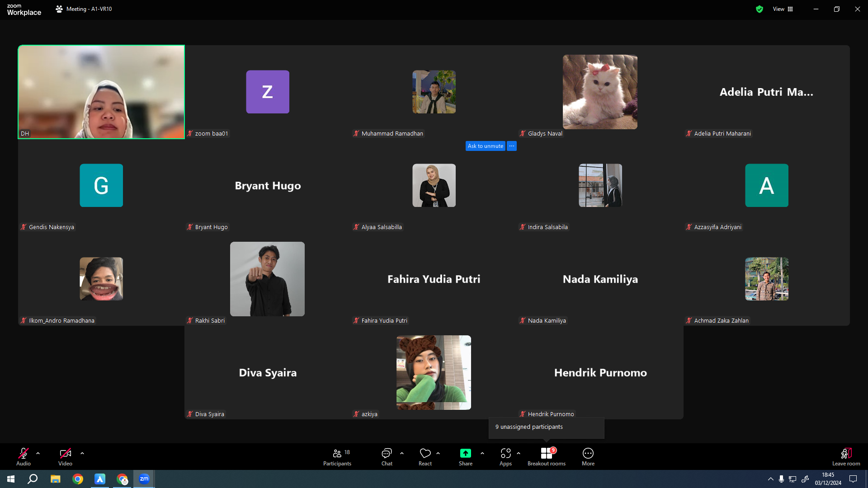This screenshot has height=488, width=868.
Task: Click the large Fahira Yudia Putri name
Action: tap(434, 279)
